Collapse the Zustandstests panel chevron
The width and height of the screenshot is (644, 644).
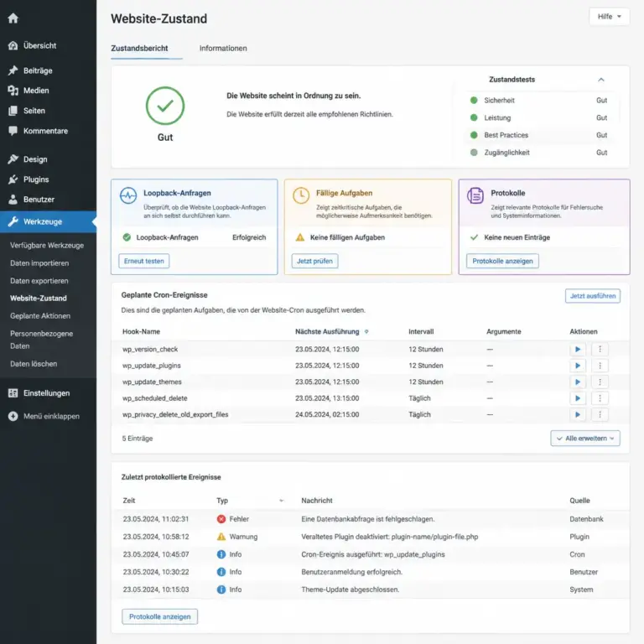[x=601, y=80]
